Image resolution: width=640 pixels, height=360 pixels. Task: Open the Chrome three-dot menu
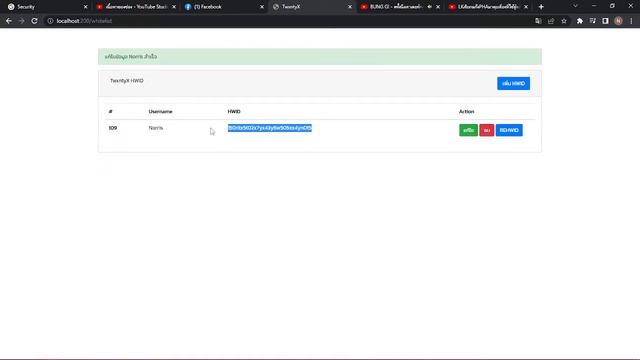[x=631, y=21]
